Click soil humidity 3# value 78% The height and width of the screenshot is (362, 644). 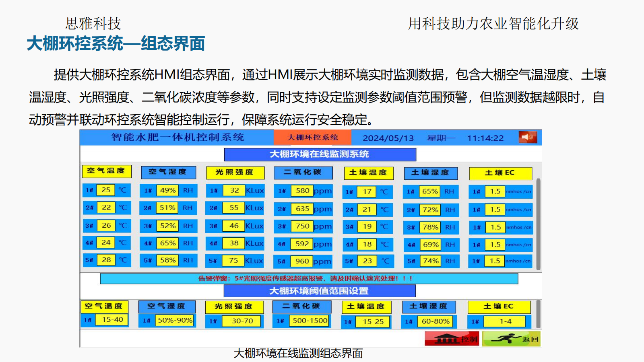point(430,227)
